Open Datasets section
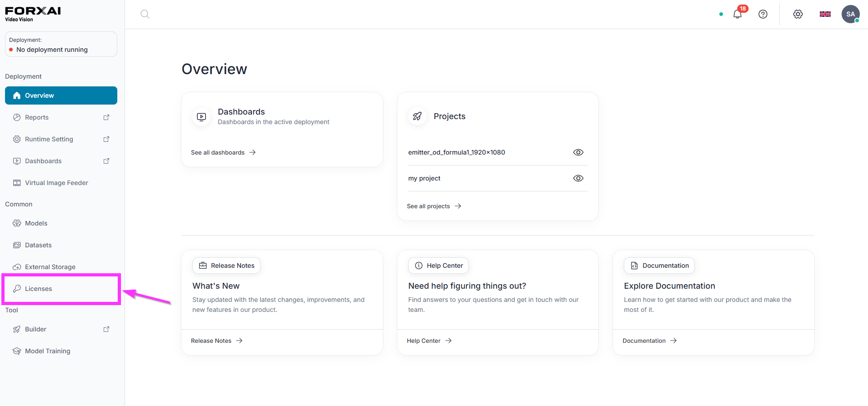The width and height of the screenshot is (868, 406). tap(61, 245)
